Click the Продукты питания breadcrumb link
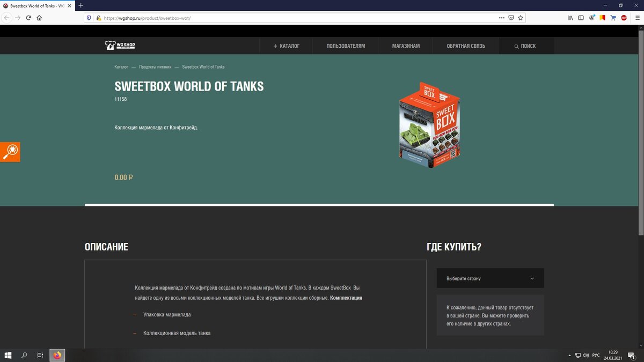The width and height of the screenshot is (644, 362). click(155, 67)
